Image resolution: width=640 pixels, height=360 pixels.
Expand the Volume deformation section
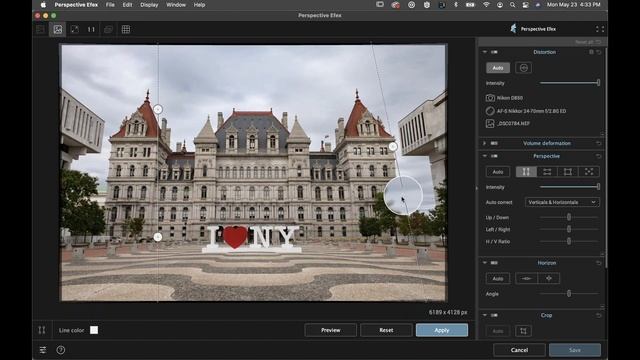click(484, 143)
